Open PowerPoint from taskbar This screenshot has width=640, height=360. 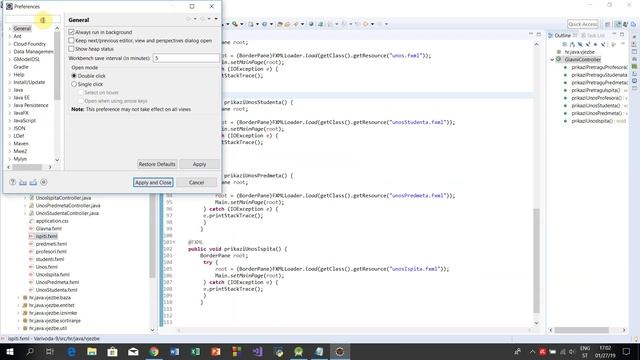(216, 351)
